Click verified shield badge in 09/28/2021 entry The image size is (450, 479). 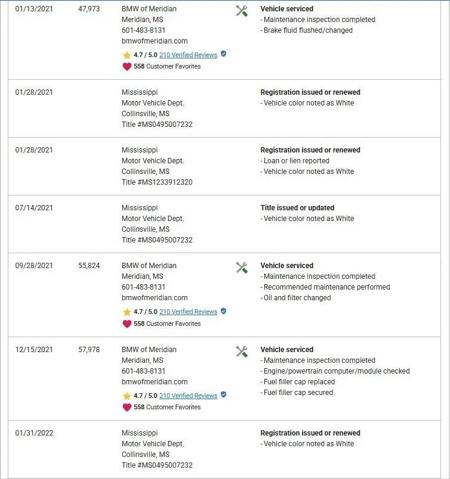pos(224,311)
